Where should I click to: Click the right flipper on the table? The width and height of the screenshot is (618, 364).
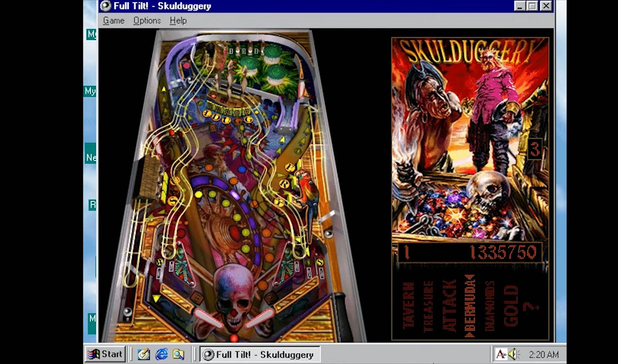[x=259, y=318]
